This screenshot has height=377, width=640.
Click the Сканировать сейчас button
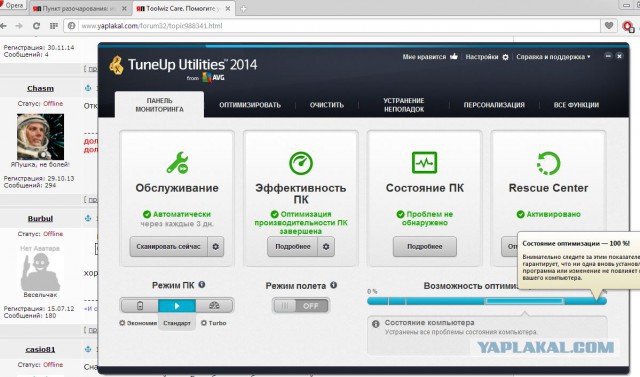coord(169,246)
